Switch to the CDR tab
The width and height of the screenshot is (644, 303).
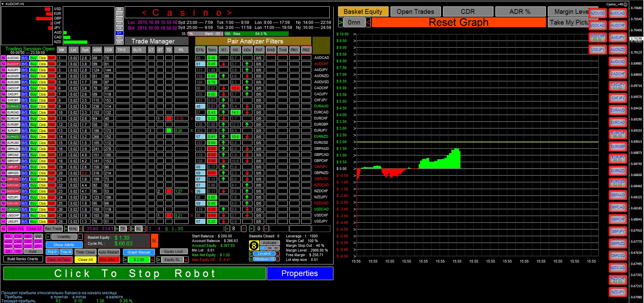pos(468,11)
